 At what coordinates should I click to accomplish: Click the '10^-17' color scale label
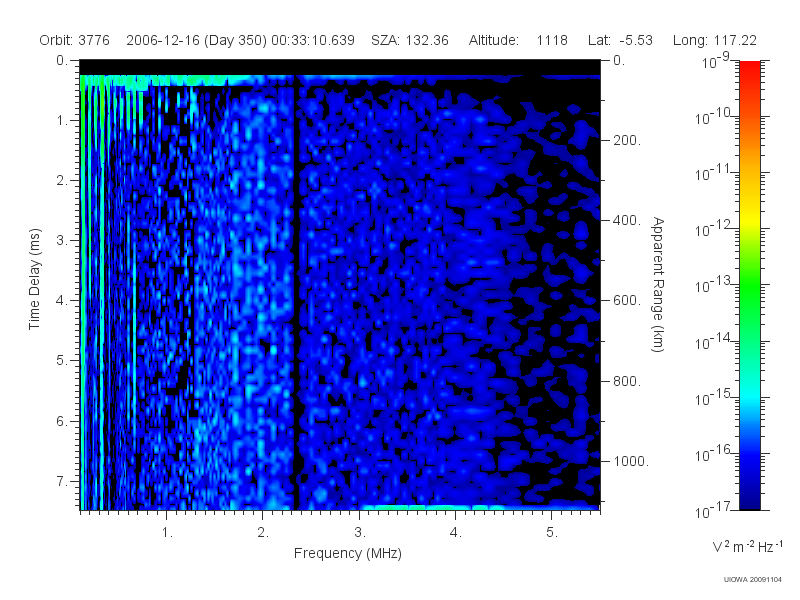(x=714, y=510)
